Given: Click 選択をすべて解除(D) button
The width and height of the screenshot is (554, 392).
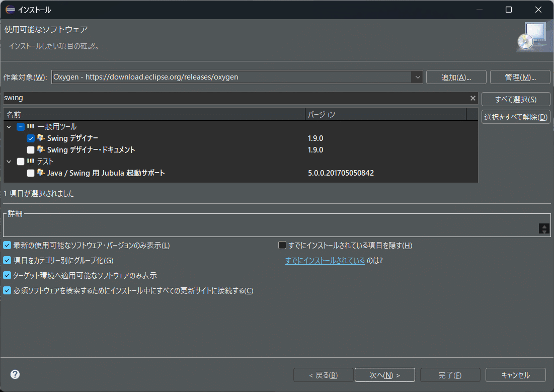Looking at the screenshot, I should click(516, 117).
